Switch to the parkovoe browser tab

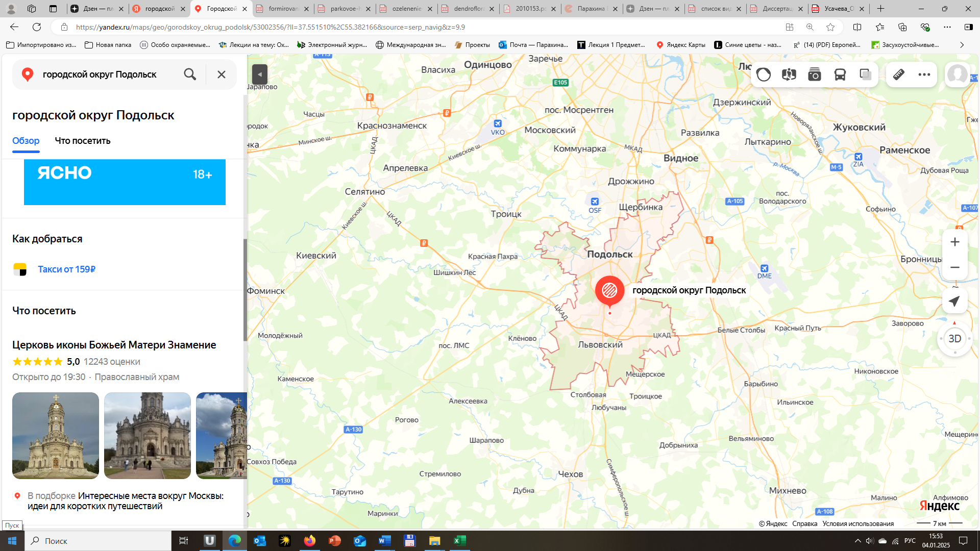point(345,9)
